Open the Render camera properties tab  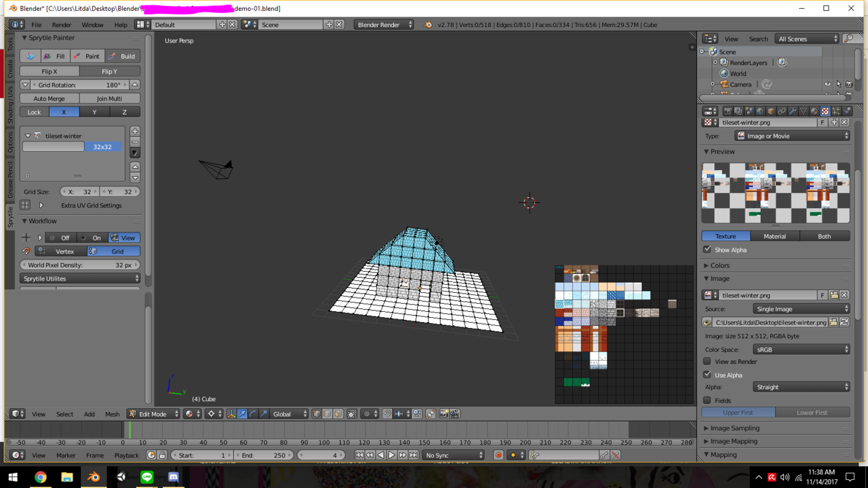click(x=728, y=111)
